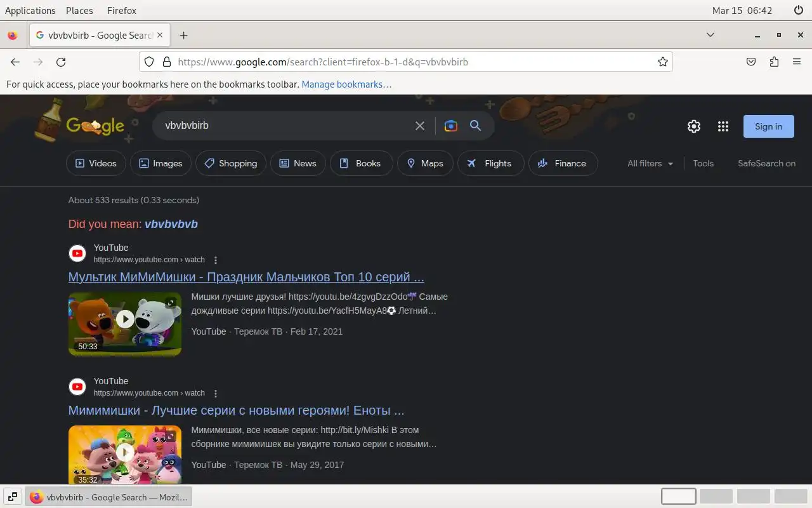The width and height of the screenshot is (812, 508).
Task: Clear the Google search box text
Action: 420,126
